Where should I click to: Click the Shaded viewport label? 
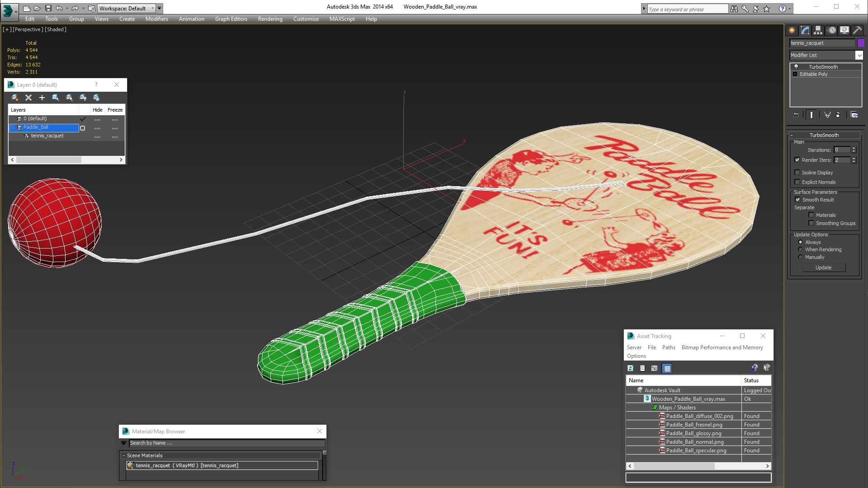[x=56, y=29]
